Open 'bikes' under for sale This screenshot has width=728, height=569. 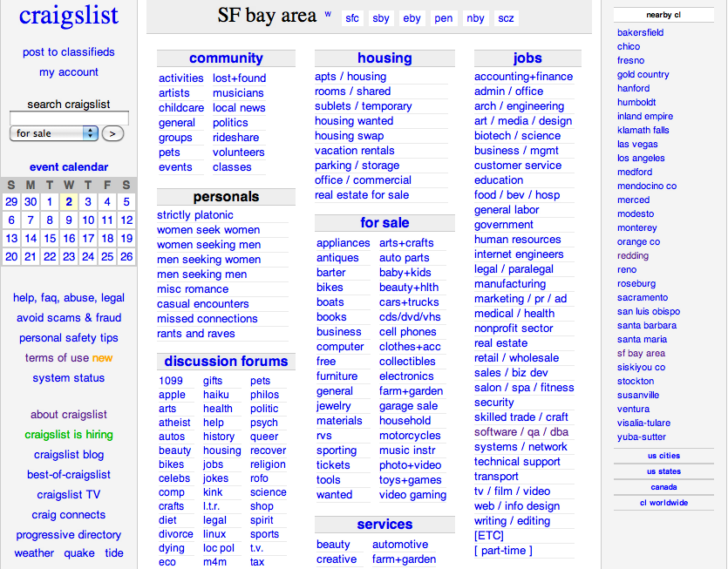tap(330, 288)
